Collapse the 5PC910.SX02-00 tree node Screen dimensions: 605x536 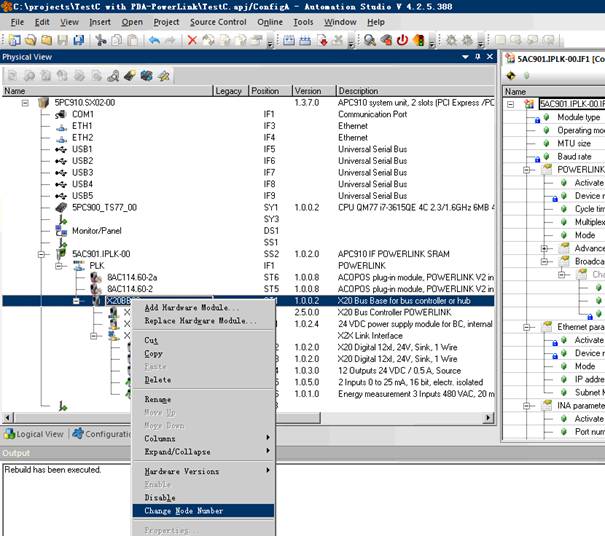(x=26, y=103)
